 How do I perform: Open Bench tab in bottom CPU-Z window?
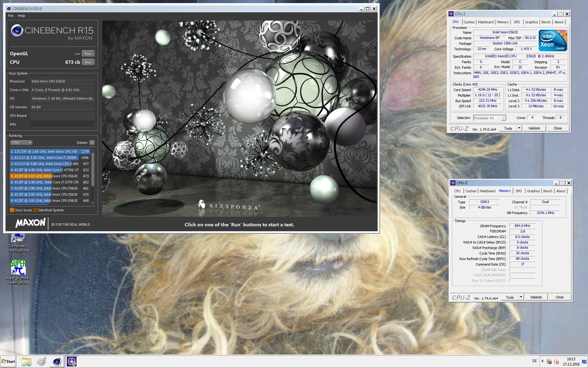click(548, 191)
